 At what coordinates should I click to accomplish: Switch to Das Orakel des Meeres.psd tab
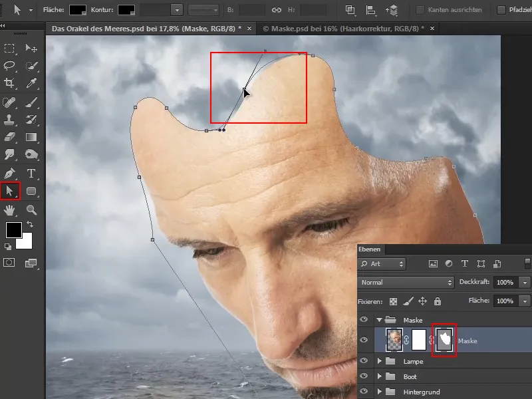coord(146,29)
